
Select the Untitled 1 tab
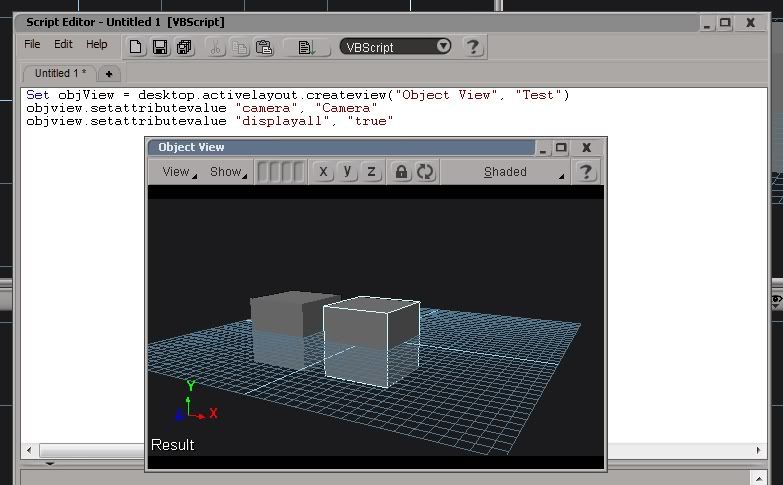(60, 73)
